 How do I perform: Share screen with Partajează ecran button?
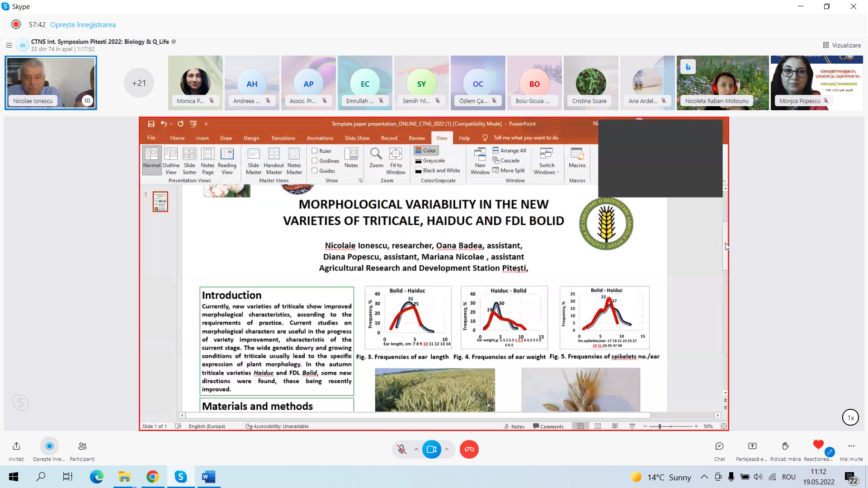click(x=751, y=450)
